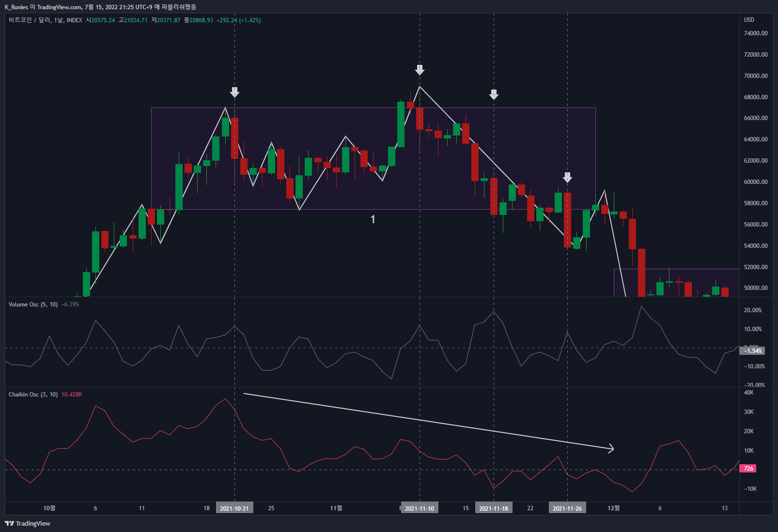This screenshot has height=532, width=778.
Task: Click the 25 date label on time axis
Action: (x=271, y=508)
